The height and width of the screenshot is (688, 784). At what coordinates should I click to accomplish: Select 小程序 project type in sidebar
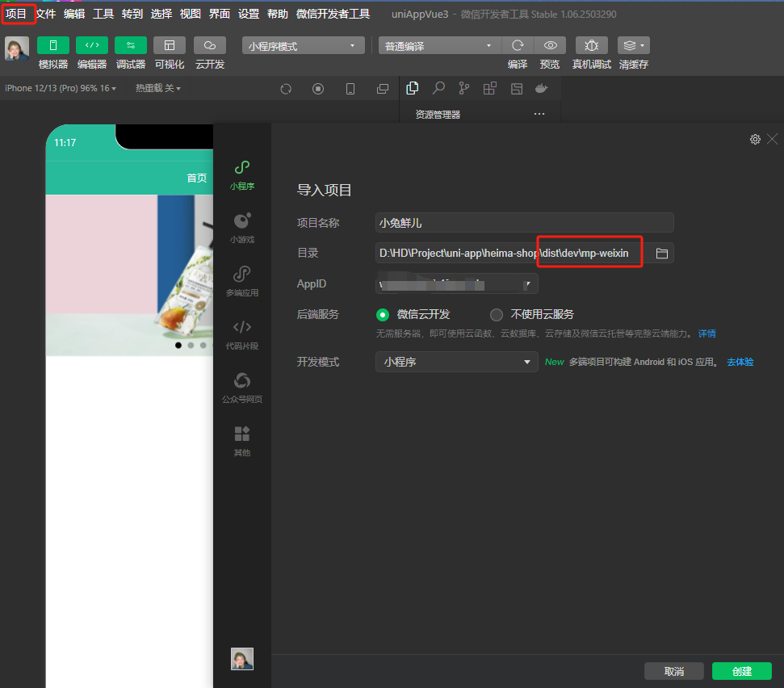coord(242,175)
